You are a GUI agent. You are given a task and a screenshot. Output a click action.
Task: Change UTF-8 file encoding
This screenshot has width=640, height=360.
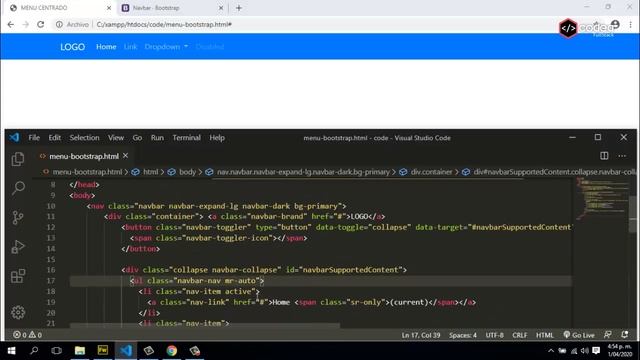click(494, 335)
